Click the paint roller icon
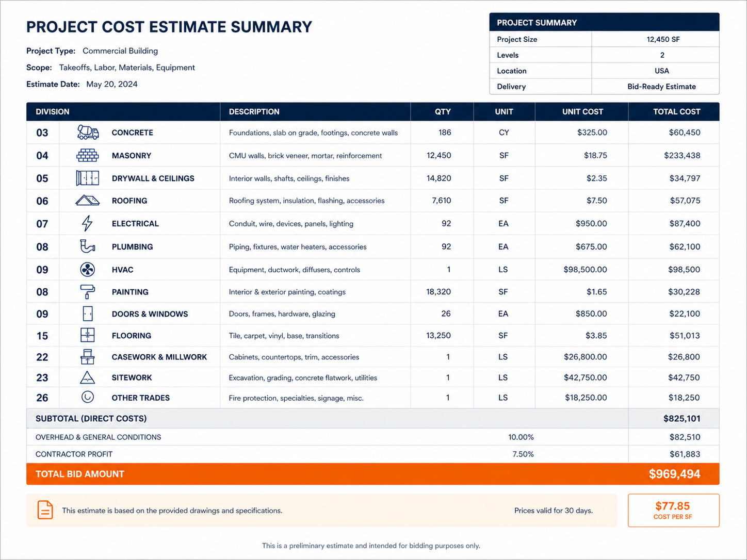Image resolution: width=747 pixels, height=560 pixels. 88,291
